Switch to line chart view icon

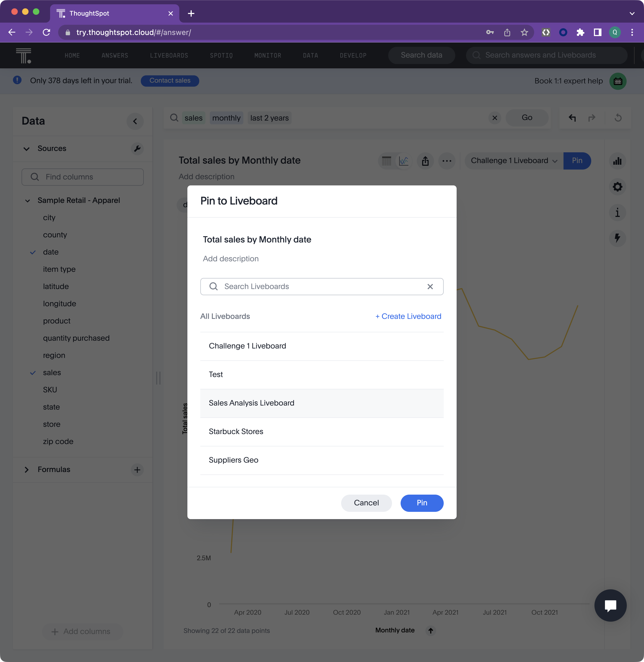[x=404, y=161]
